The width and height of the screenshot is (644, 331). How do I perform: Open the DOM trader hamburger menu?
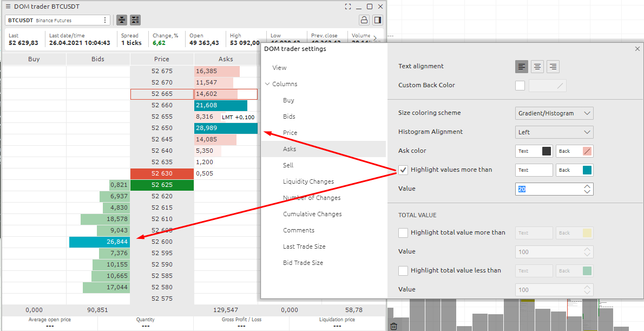tap(8, 7)
